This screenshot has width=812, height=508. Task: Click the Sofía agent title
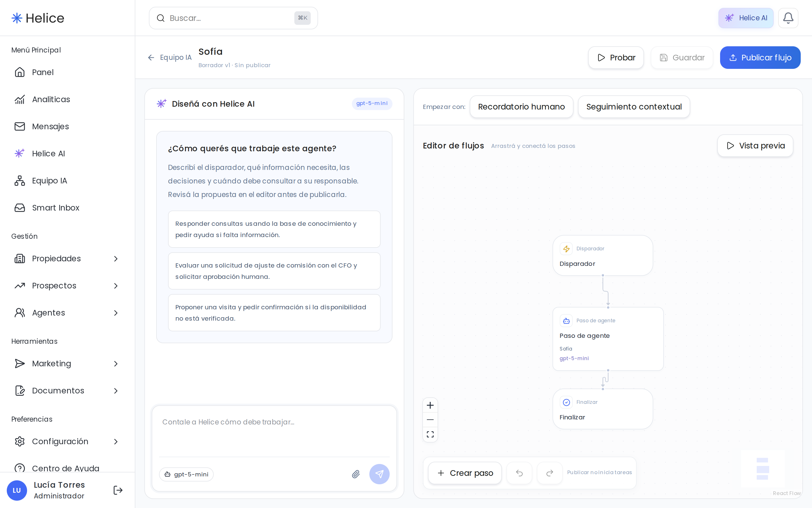click(x=210, y=52)
